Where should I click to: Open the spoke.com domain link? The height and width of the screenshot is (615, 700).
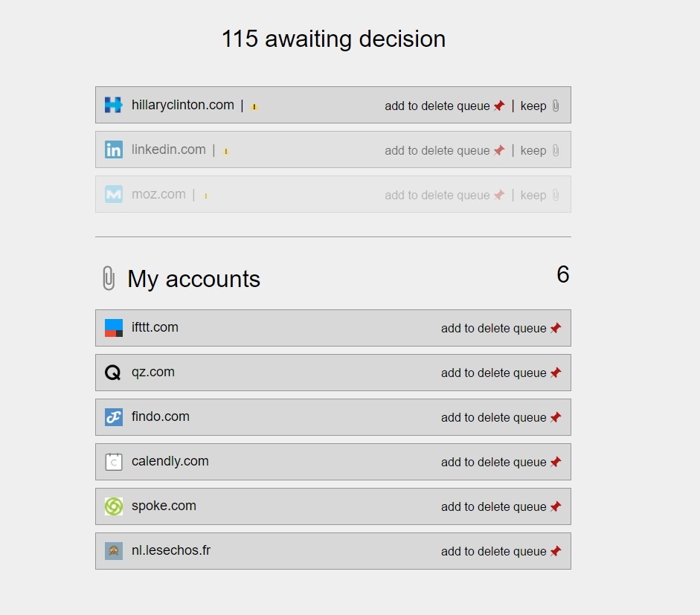click(164, 506)
